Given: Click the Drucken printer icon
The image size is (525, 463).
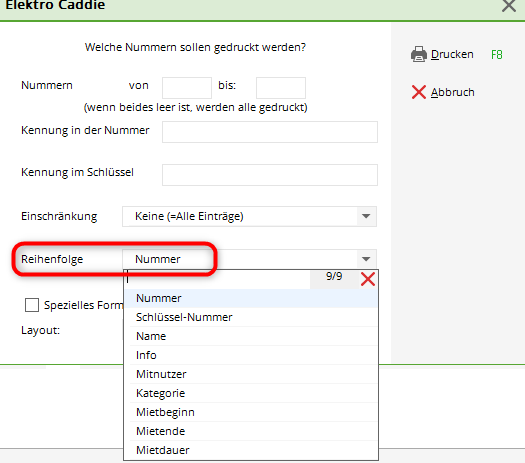Looking at the screenshot, I should pyautogui.click(x=419, y=54).
